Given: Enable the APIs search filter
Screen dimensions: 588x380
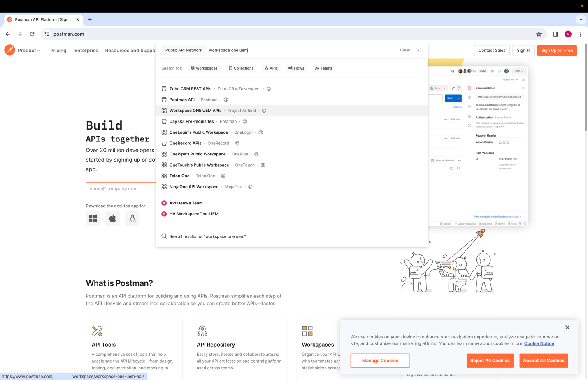Looking at the screenshot, I should (x=271, y=68).
